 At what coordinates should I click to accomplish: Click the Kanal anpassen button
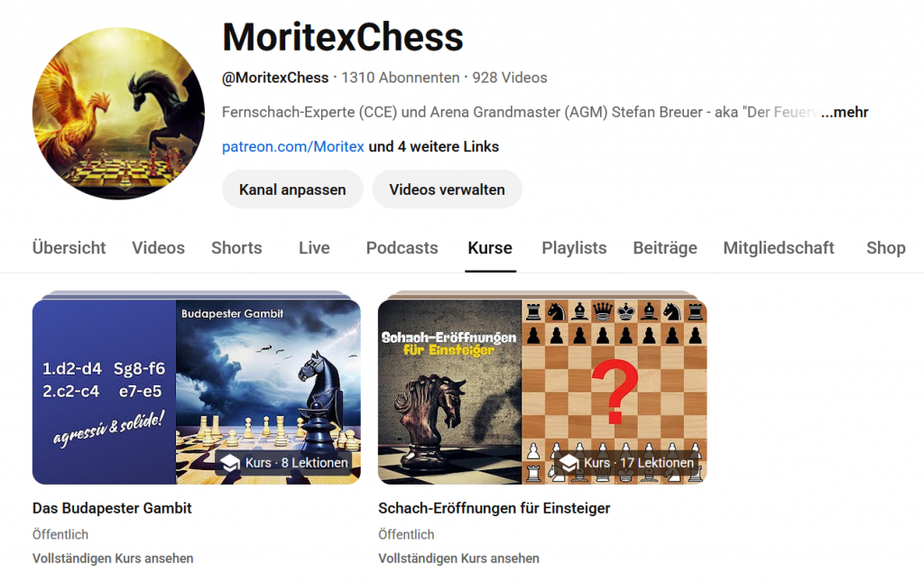tap(292, 190)
